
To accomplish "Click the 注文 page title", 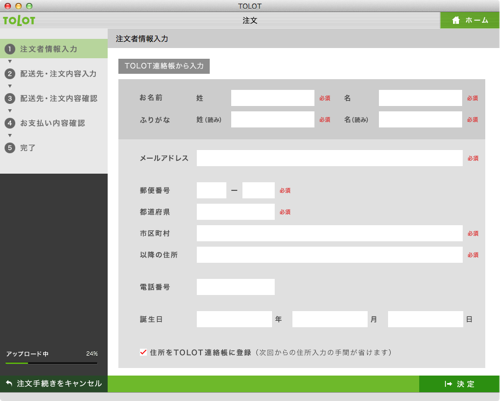I will [250, 21].
